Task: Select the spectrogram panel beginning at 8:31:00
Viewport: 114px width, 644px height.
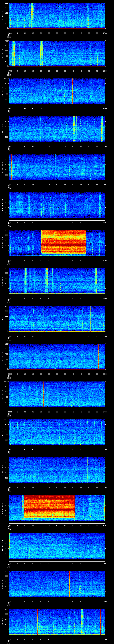Action: (x=57, y=584)
